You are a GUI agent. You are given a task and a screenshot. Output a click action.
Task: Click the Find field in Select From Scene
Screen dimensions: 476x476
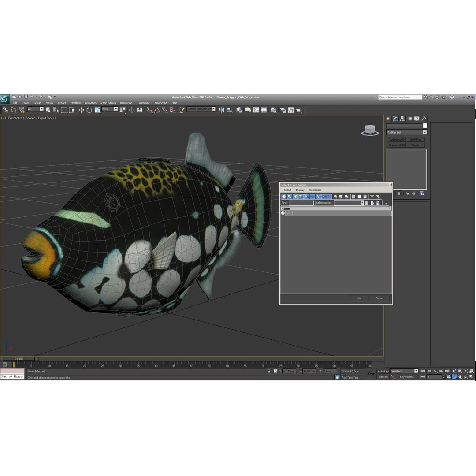tap(301, 203)
